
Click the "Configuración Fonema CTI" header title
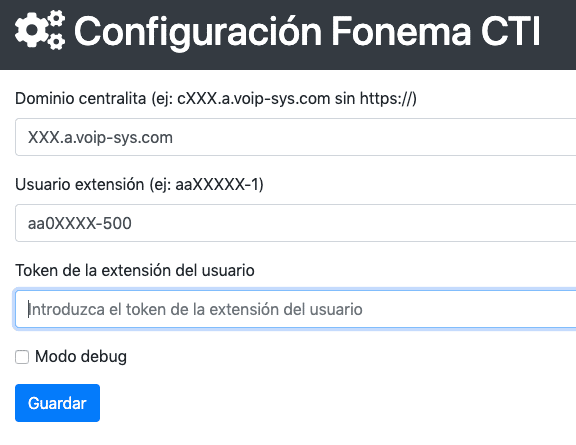click(307, 31)
